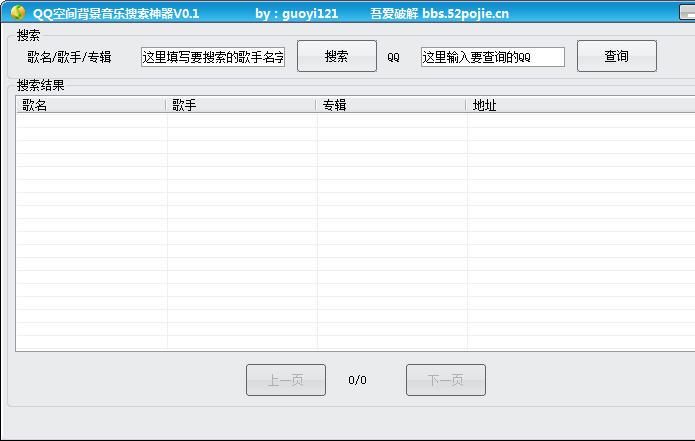Click the bbs.52pojie.cn text in title bar
The width and height of the screenshot is (695, 441).
pyautogui.click(x=465, y=13)
